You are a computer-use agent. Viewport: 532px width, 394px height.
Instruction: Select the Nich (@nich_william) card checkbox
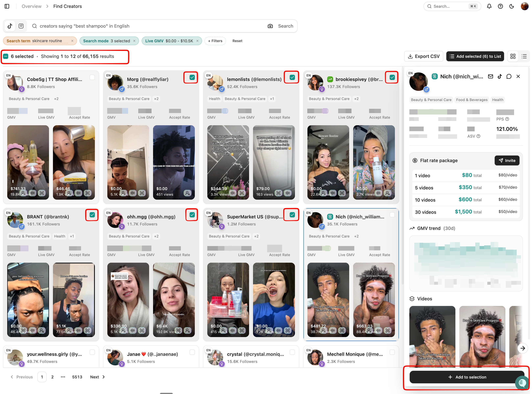pyautogui.click(x=392, y=215)
